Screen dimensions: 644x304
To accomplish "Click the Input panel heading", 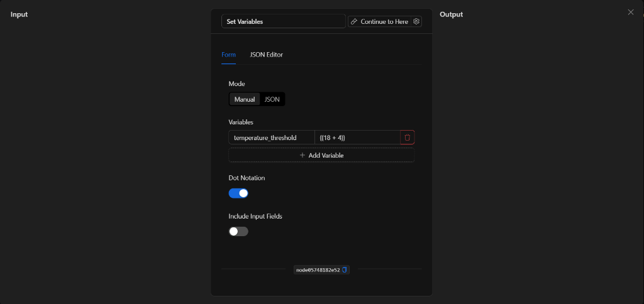I will pyautogui.click(x=19, y=14).
